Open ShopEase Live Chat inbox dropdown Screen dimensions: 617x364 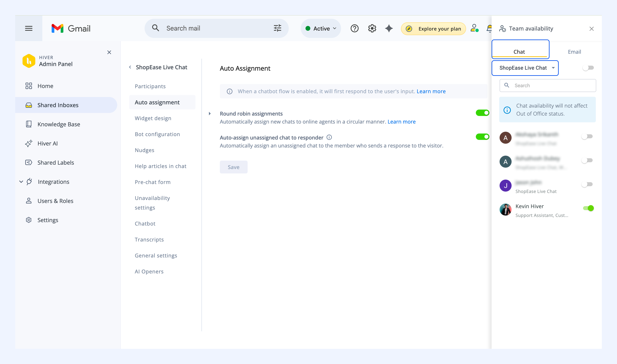(x=525, y=68)
